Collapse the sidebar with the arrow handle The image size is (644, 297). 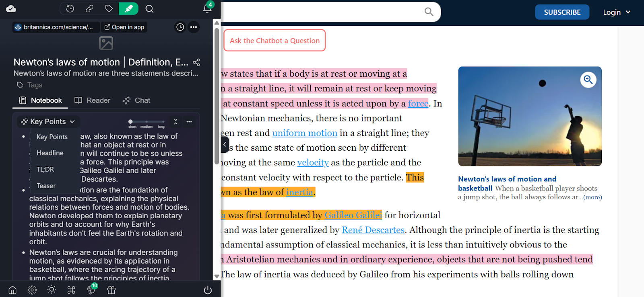(225, 144)
